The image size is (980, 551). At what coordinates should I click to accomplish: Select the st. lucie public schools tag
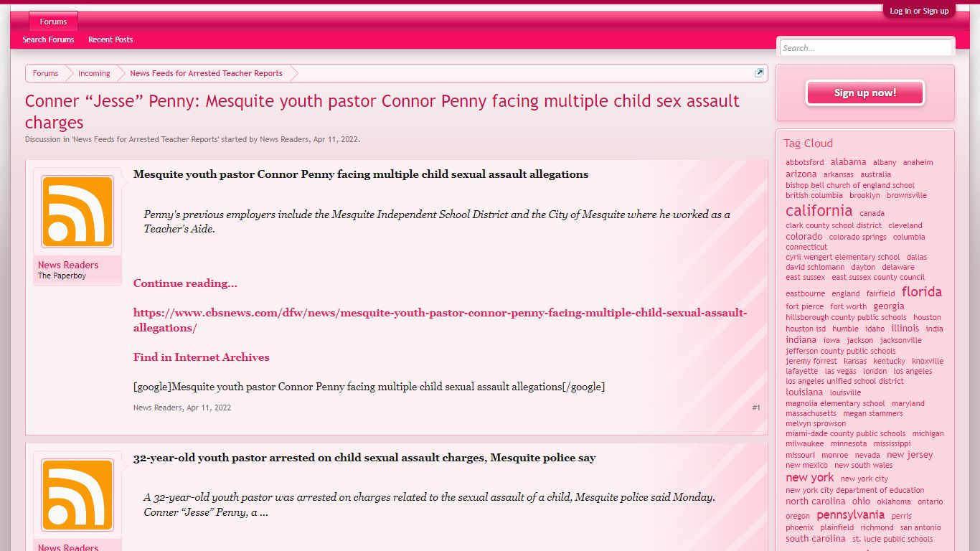pos(892,539)
